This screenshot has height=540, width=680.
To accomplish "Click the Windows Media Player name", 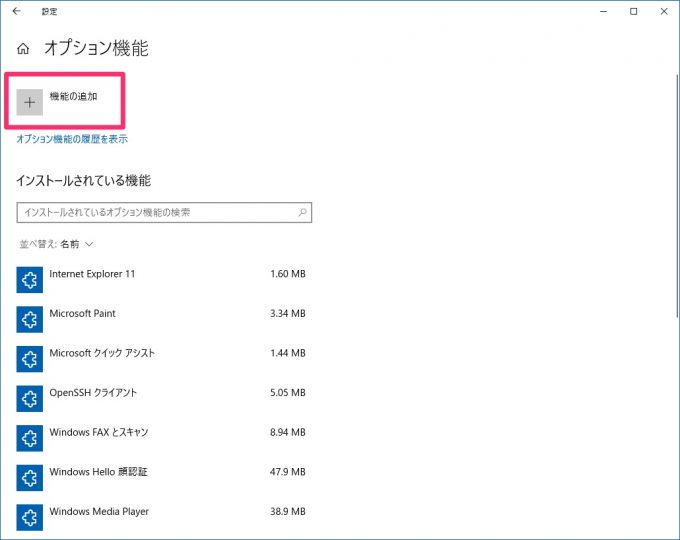I will (99, 511).
